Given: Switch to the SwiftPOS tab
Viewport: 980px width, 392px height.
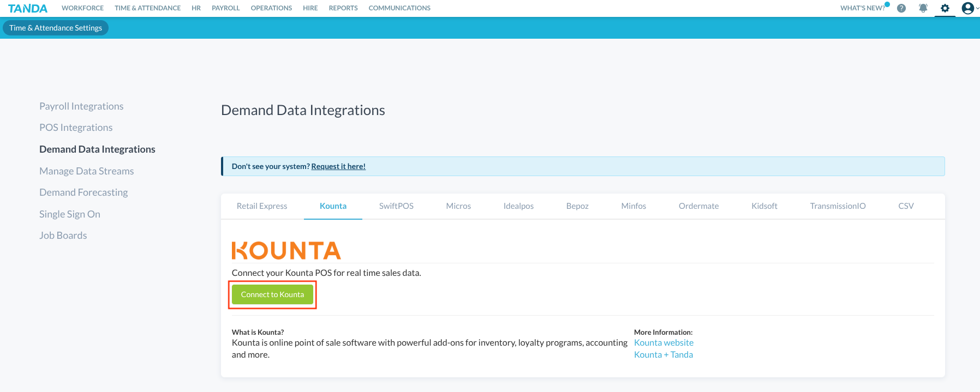Looking at the screenshot, I should [396, 206].
